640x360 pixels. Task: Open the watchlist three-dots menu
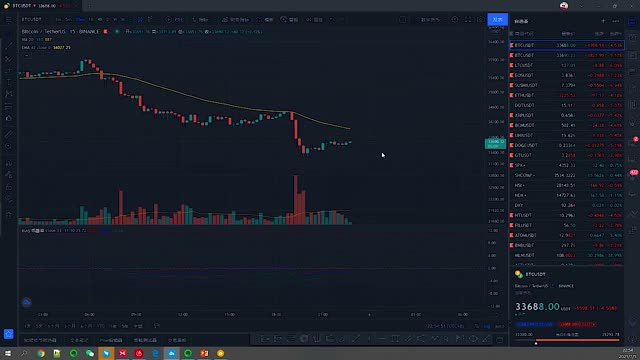(616, 21)
